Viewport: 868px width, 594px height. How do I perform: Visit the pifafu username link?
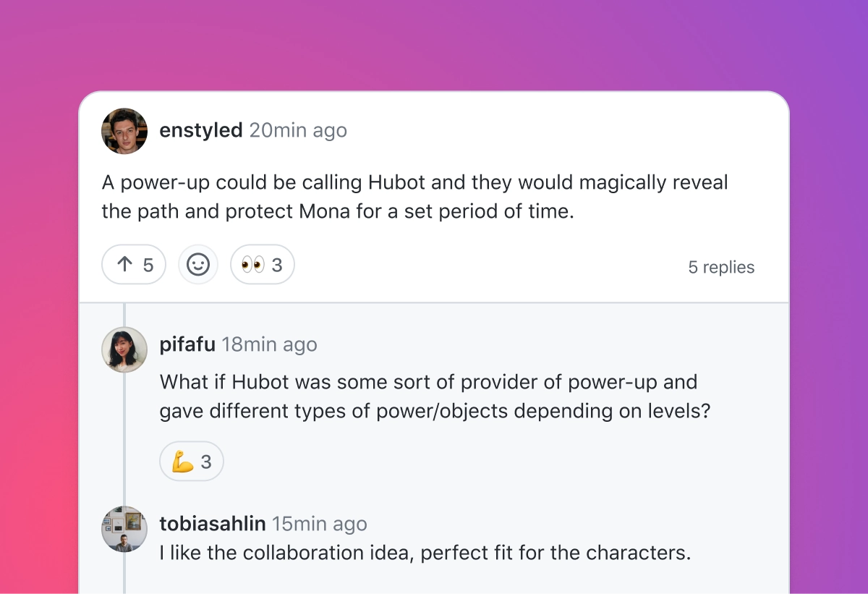[x=187, y=344]
